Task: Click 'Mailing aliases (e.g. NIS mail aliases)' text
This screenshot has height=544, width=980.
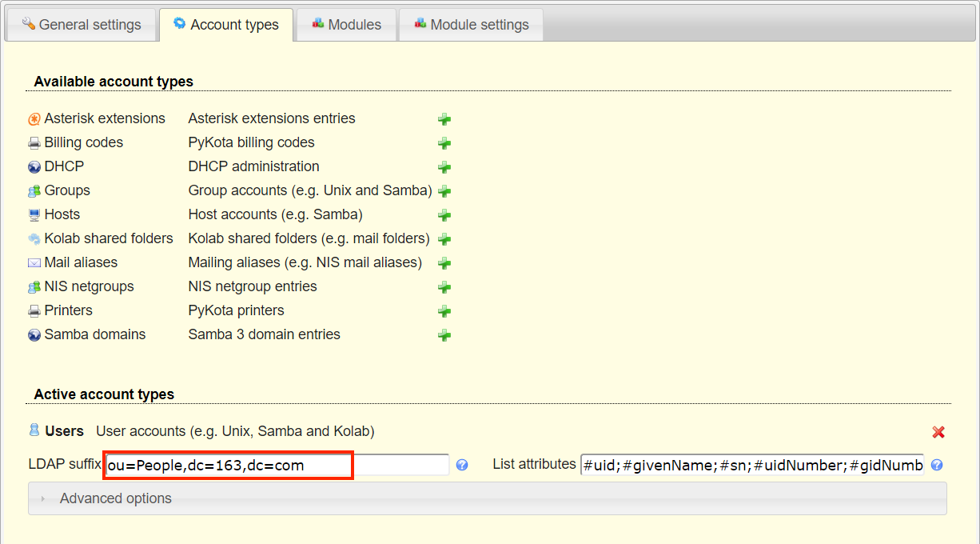Action: coord(305,262)
